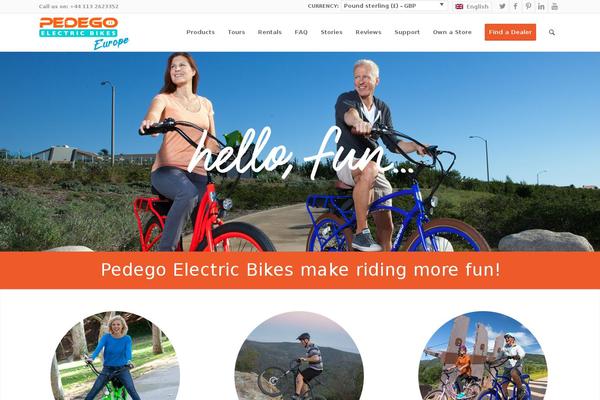Click the Find a Dealer button
This screenshot has height=400, width=600.
[510, 32]
